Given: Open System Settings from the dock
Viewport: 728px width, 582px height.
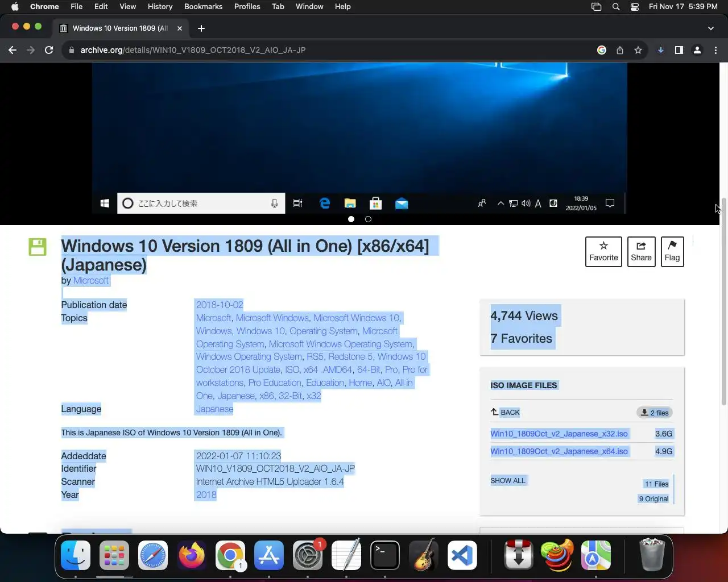Looking at the screenshot, I should (x=308, y=555).
